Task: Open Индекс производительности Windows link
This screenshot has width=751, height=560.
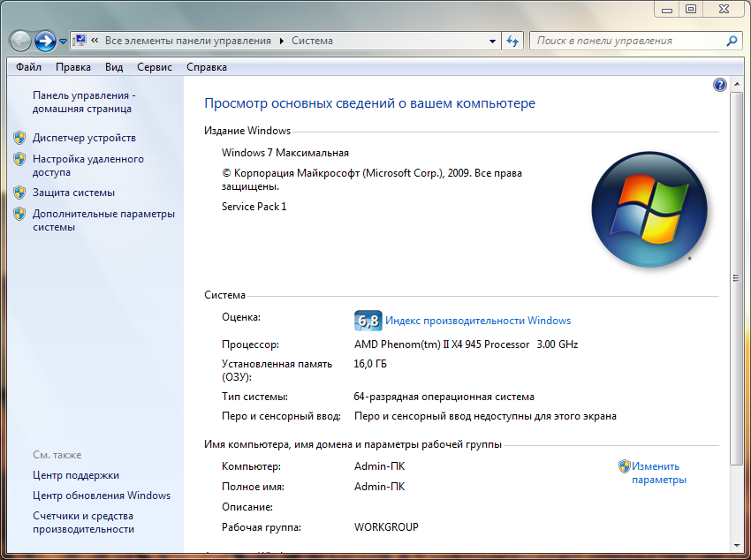Action: (x=478, y=321)
